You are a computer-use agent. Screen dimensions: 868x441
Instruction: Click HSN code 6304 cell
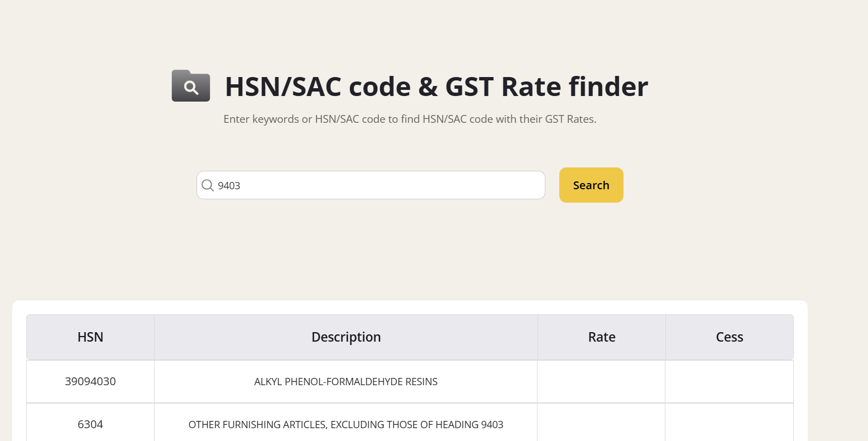pos(90,425)
